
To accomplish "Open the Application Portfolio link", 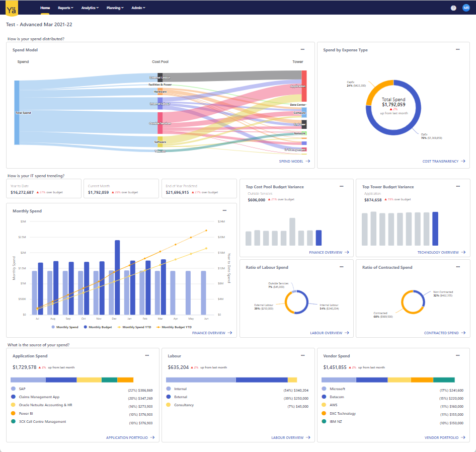I will [130, 438].
